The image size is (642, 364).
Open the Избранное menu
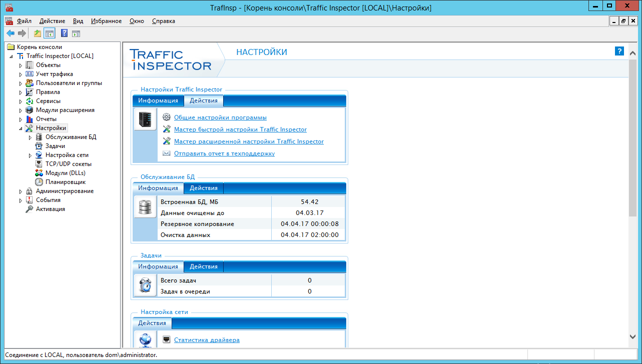click(x=107, y=21)
